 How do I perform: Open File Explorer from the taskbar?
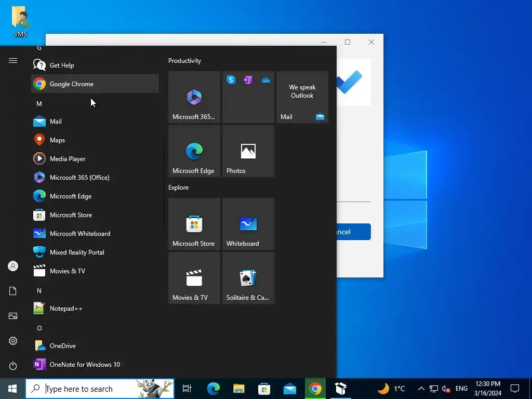pyautogui.click(x=239, y=389)
